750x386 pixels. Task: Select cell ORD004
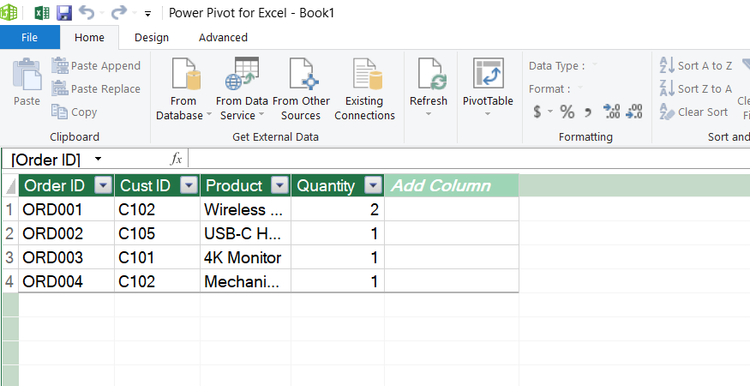pos(66,281)
